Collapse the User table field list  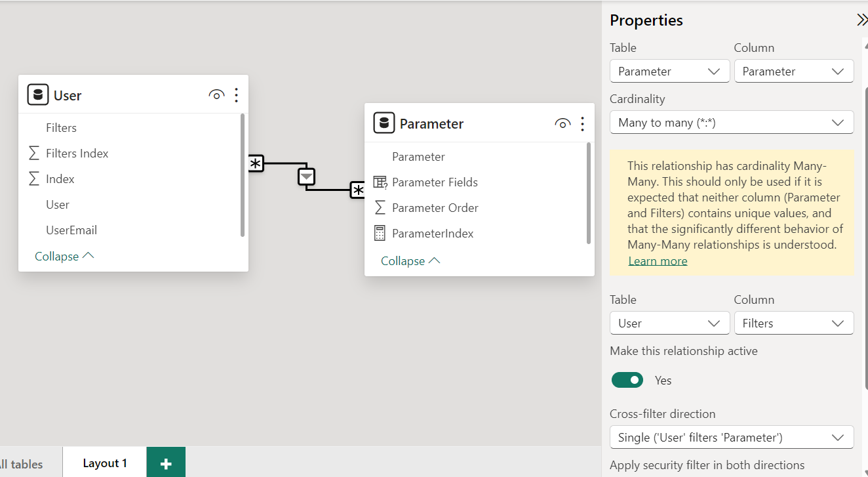pos(64,256)
